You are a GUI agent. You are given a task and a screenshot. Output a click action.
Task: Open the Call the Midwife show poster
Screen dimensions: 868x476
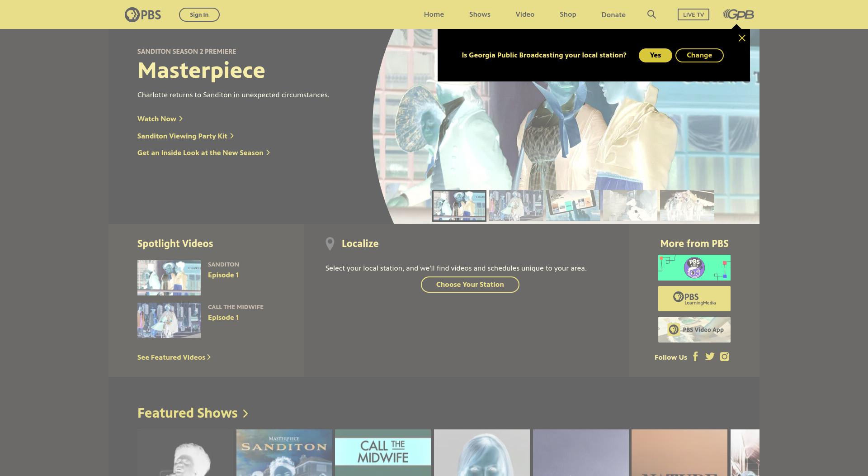(383, 452)
